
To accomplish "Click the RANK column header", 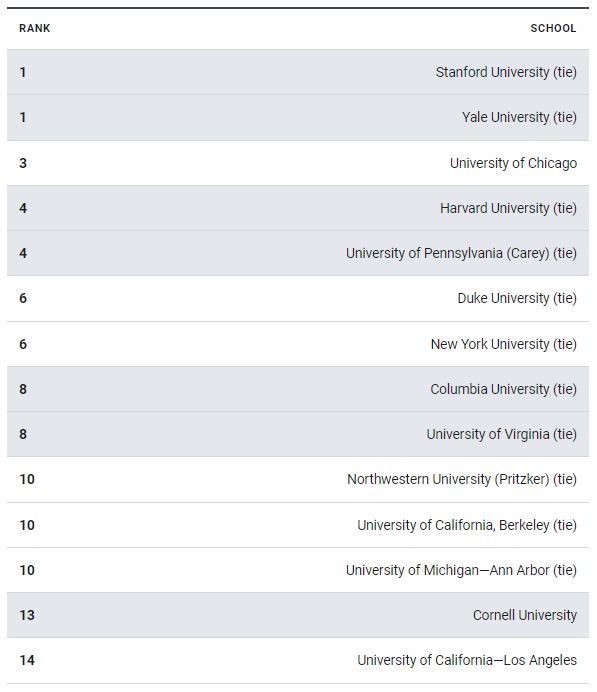I will click(34, 28).
